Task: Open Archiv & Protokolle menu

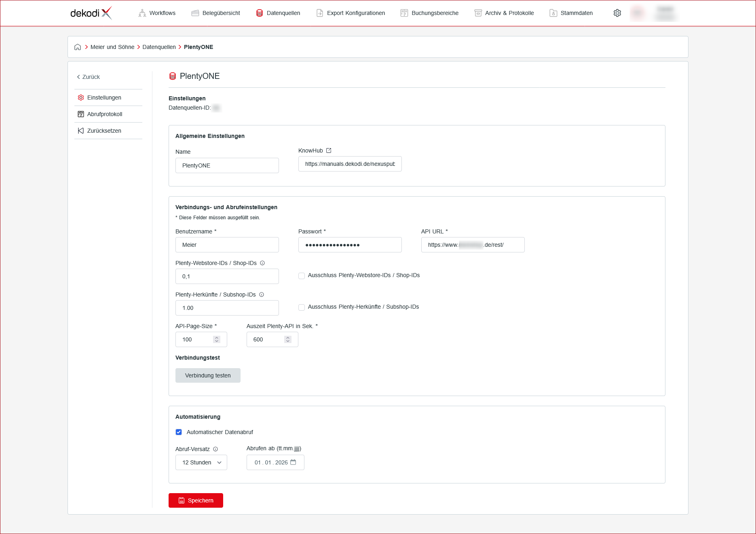Action: point(504,13)
